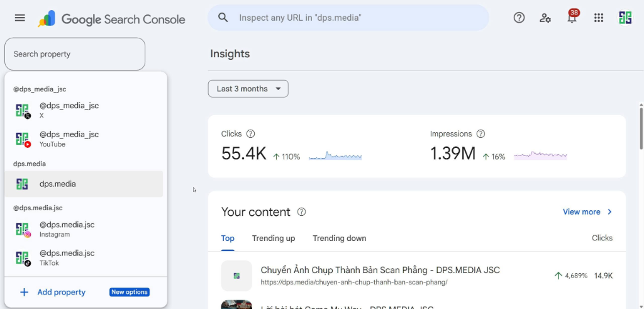Switch to the Trending down tab
The image size is (644, 309).
(339, 239)
